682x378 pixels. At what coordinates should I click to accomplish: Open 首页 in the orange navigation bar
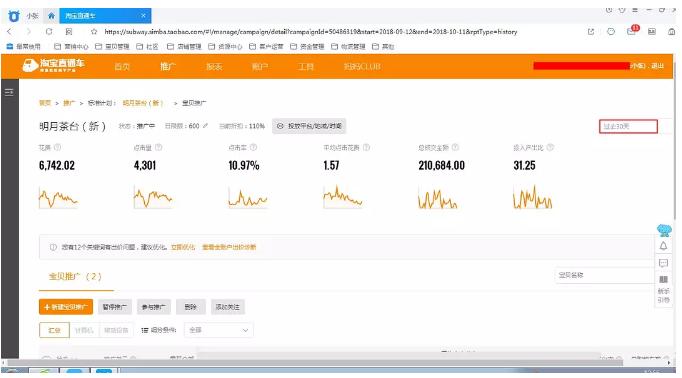(122, 67)
